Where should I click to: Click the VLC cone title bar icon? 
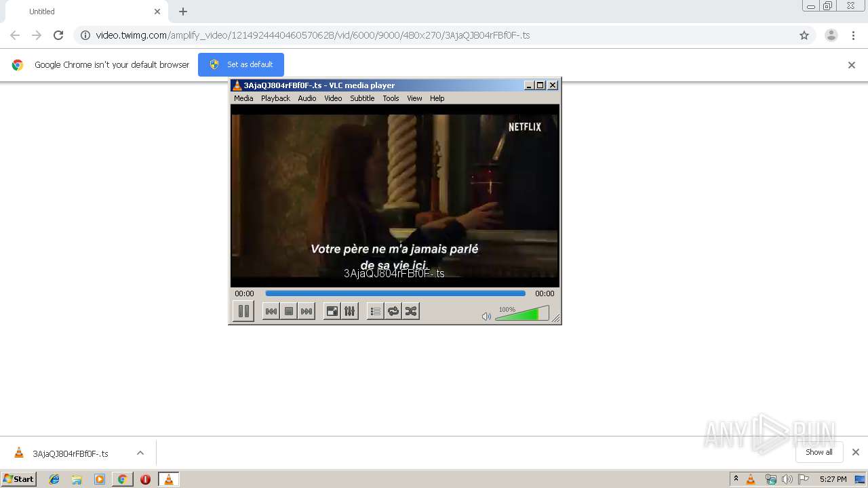pos(237,85)
